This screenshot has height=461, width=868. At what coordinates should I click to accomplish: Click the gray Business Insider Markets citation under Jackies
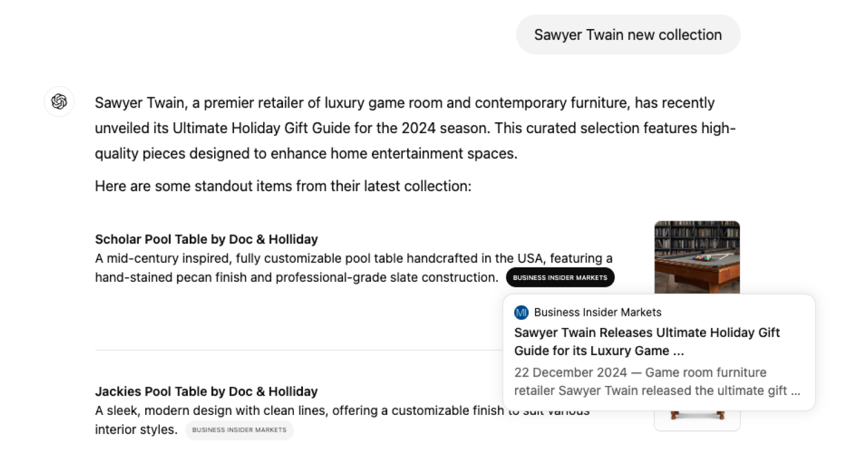pos(239,430)
